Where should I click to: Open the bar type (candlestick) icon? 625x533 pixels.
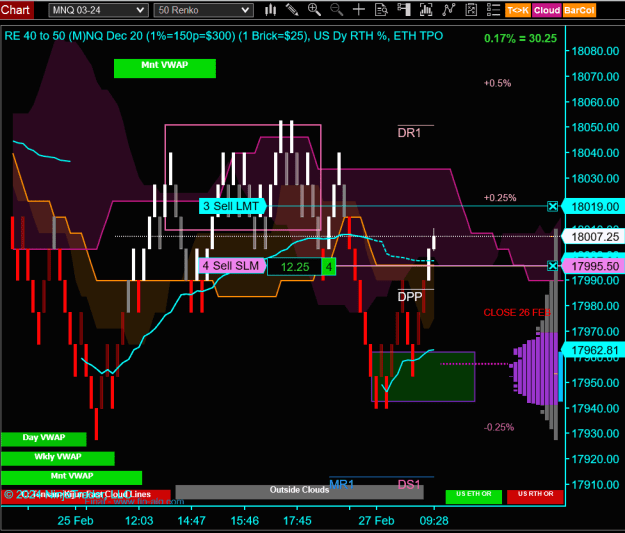[x=270, y=10]
